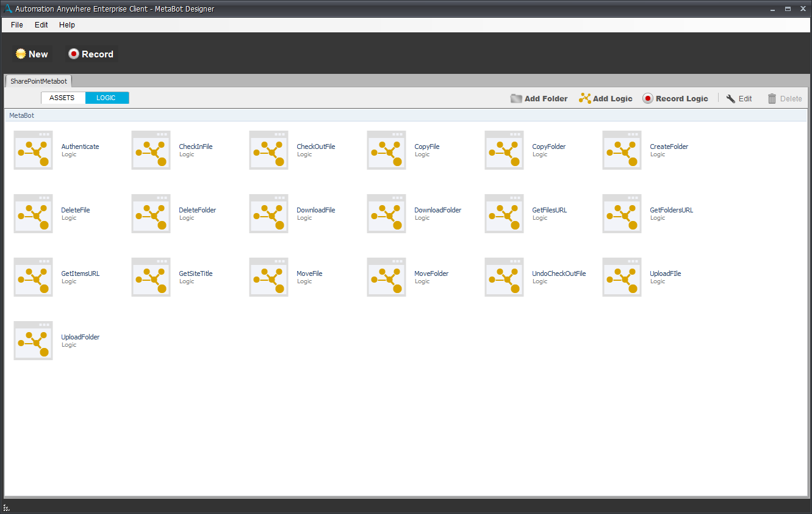The width and height of the screenshot is (812, 514).
Task: Select the MoveFile logic icon
Action: pos(268,277)
